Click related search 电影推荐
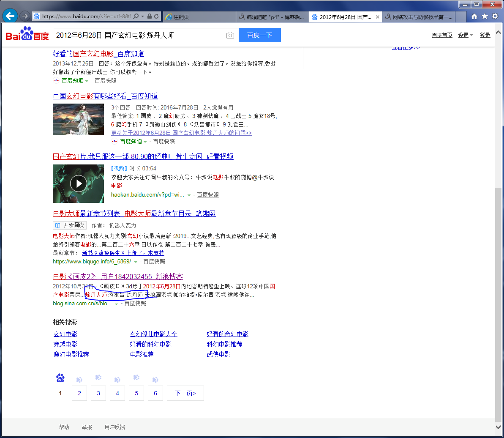The width and height of the screenshot is (504, 438). [142, 354]
